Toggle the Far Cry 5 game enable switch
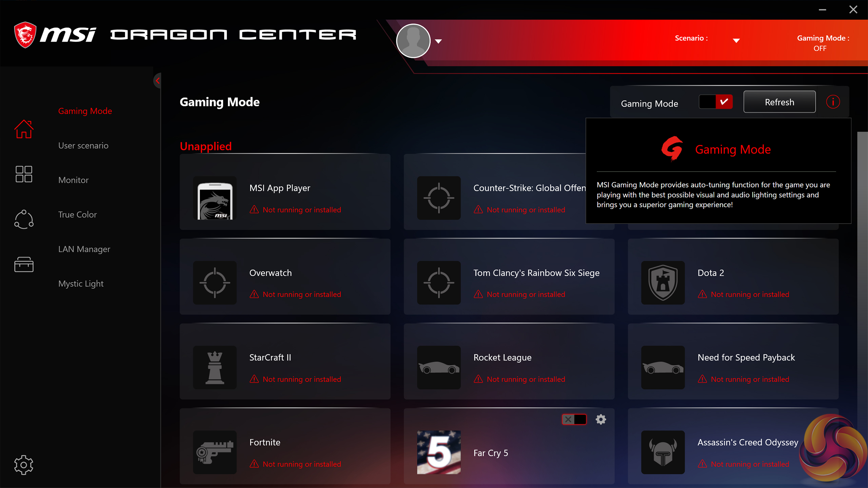 click(573, 419)
